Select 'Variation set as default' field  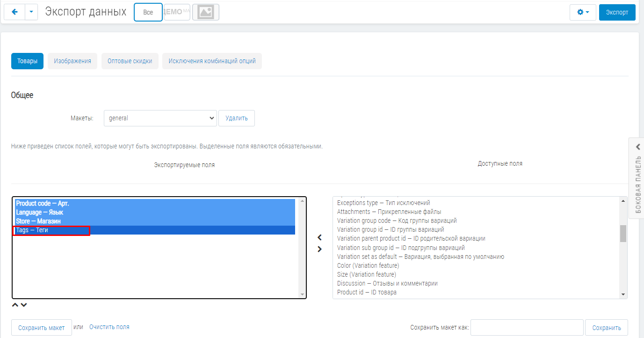pyautogui.click(x=476, y=257)
